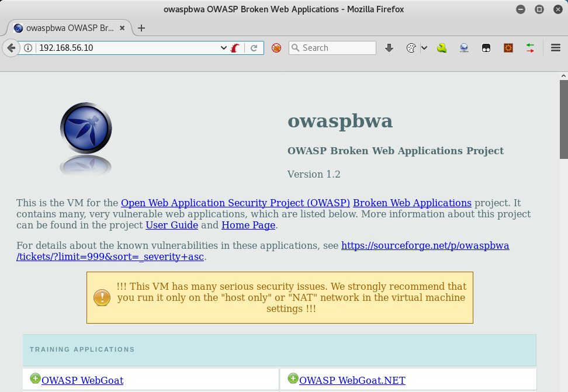
Task: Open the User Guide link
Action: (172, 225)
